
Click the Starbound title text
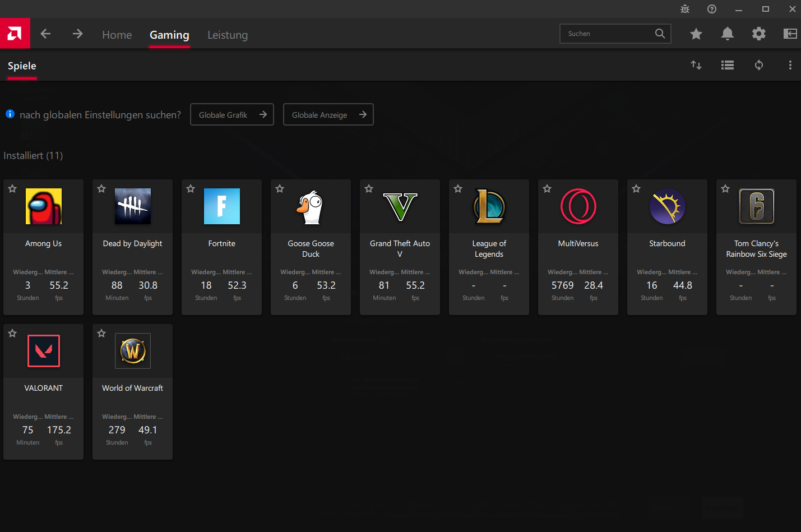668,243
